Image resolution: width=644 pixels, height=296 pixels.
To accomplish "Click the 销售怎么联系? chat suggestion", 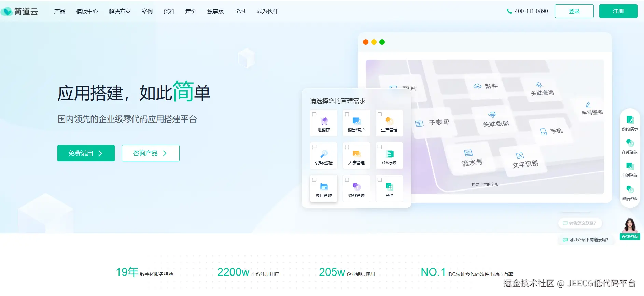I will pyautogui.click(x=580, y=223).
